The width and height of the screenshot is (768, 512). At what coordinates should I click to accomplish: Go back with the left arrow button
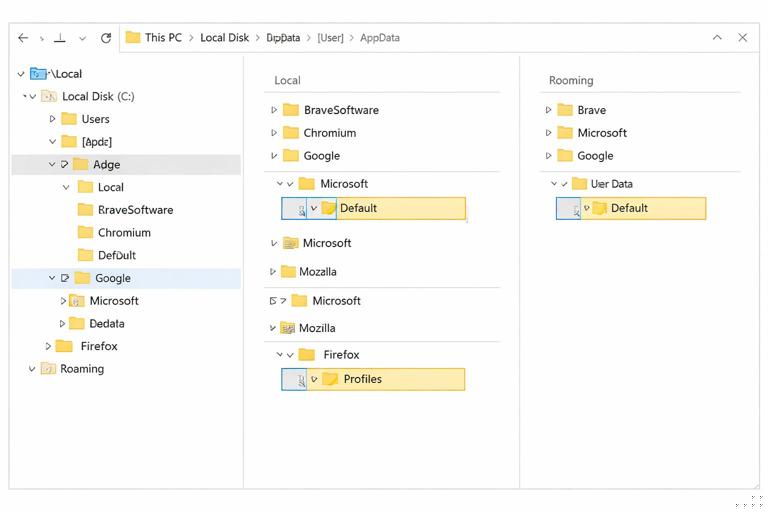click(x=23, y=38)
